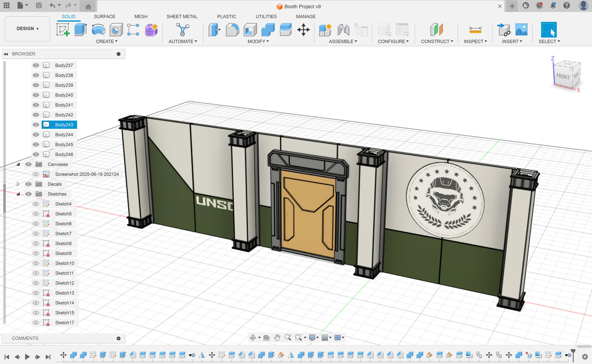Jump to timeline beginning
592x364 pixels.
7,357
